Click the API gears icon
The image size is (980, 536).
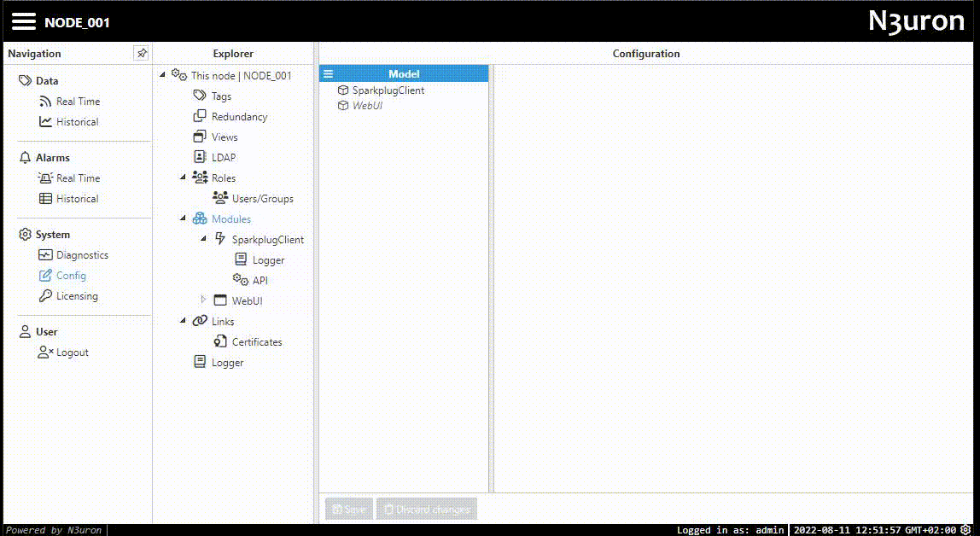241,280
